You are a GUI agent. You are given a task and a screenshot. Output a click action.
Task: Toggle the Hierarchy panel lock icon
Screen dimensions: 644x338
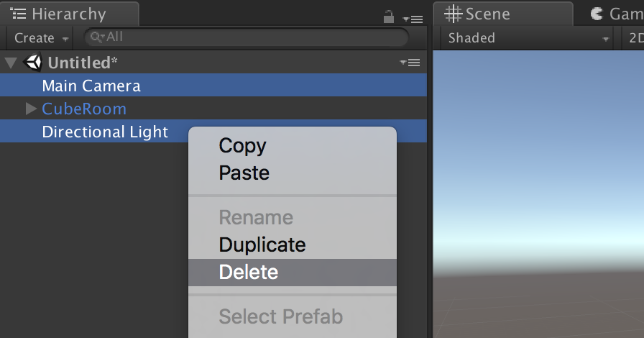pos(389,17)
